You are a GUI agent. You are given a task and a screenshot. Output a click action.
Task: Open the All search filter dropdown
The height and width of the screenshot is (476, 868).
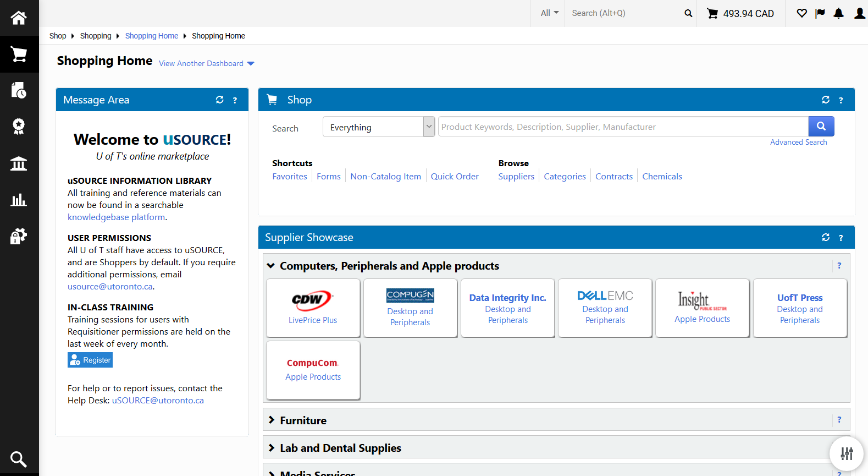(549, 13)
